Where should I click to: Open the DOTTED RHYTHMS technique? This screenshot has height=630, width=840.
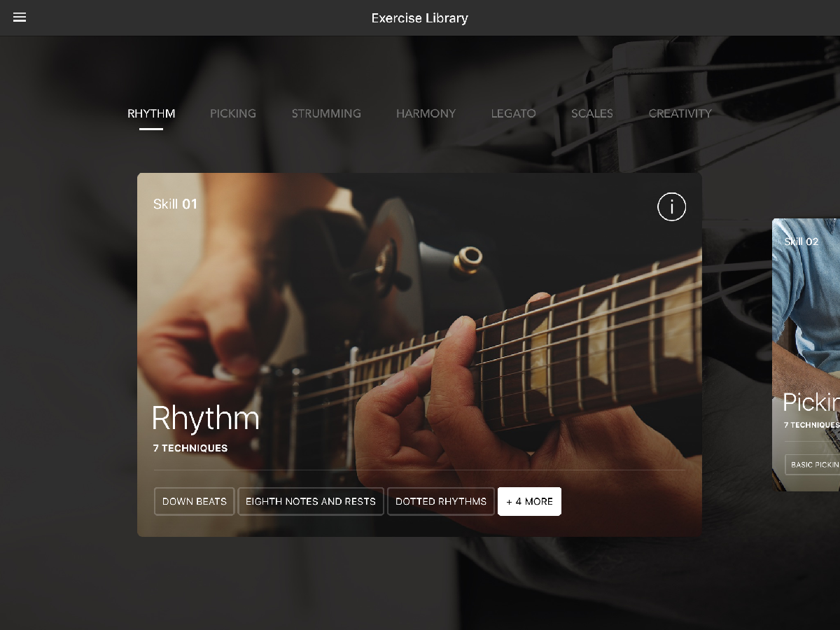click(x=441, y=501)
